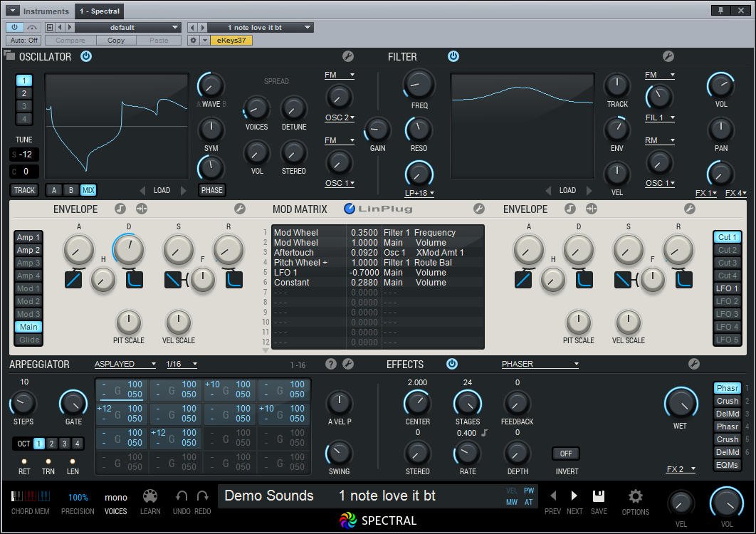Select the EQMs effect slot
The height and width of the screenshot is (534, 756).
coord(727,465)
